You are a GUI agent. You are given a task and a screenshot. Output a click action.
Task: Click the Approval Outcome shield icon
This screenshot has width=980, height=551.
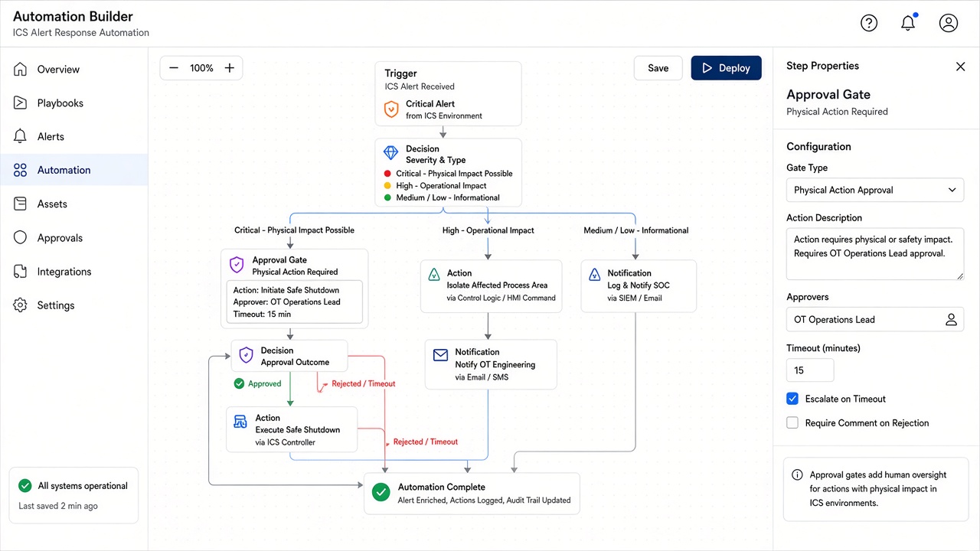(x=246, y=355)
